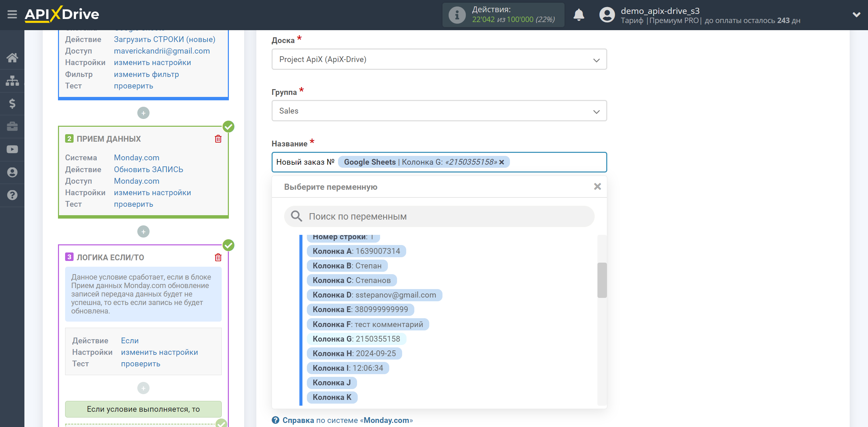868x427 pixels.
Task: Open the Группа dropdown Sales
Action: click(x=439, y=111)
